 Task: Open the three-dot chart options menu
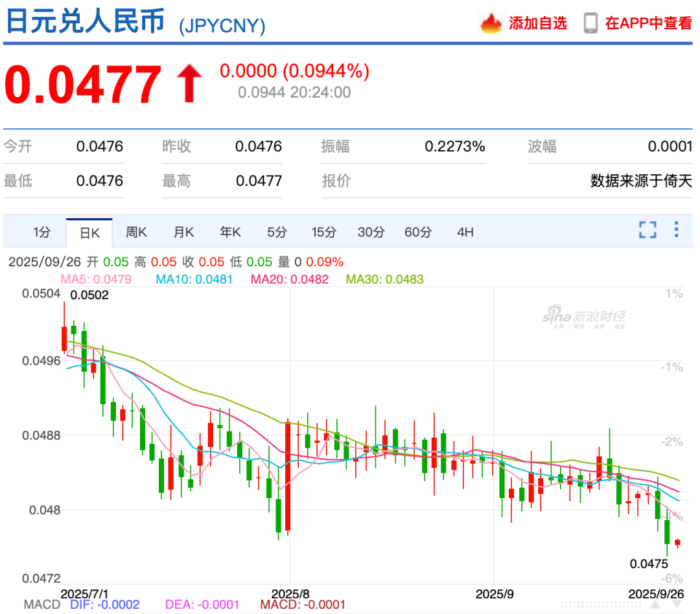[x=676, y=229]
